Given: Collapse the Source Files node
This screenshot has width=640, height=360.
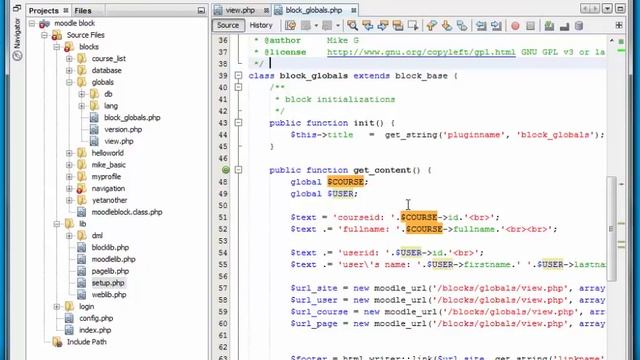Looking at the screenshot, I should 44,36.
